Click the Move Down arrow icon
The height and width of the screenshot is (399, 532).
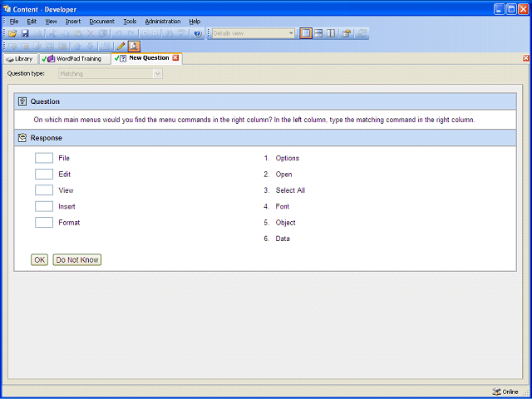click(90, 47)
